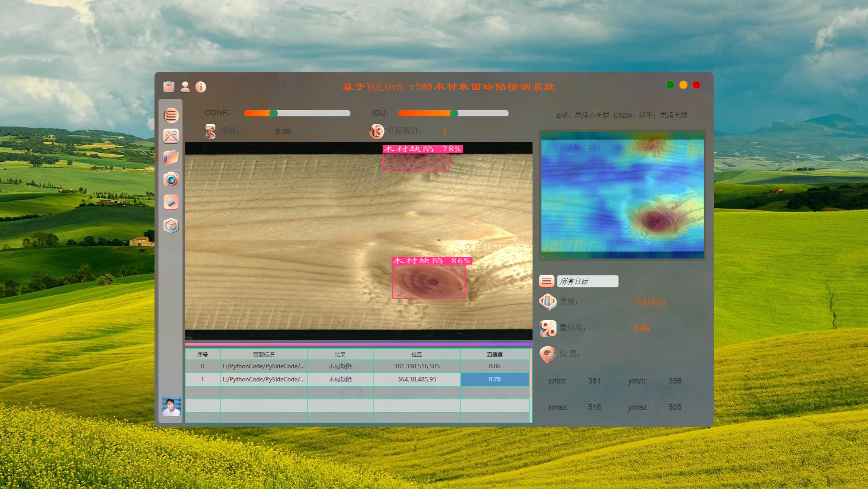The image size is (868, 489).
Task: Click the green window control button
Action: click(670, 85)
